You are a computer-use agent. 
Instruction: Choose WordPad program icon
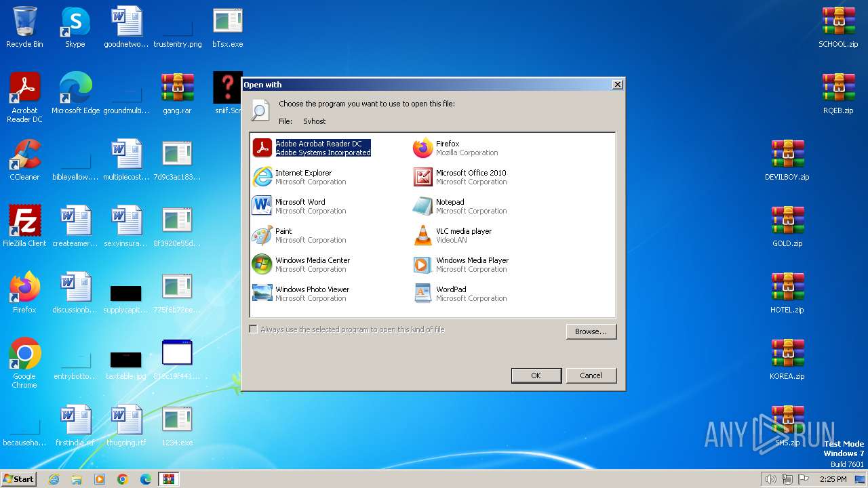[x=423, y=293]
